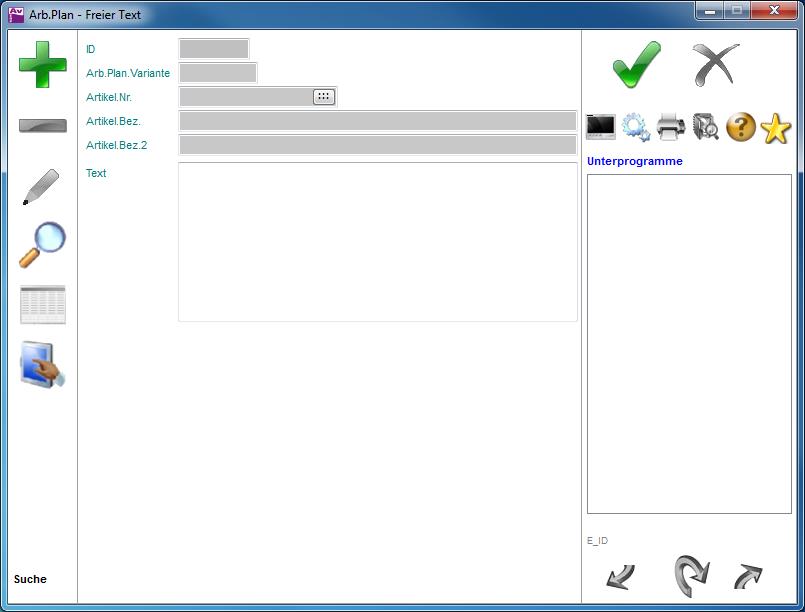Click inside the Text input area
Viewport: 805px width, 612px height.
pos(377,242)
